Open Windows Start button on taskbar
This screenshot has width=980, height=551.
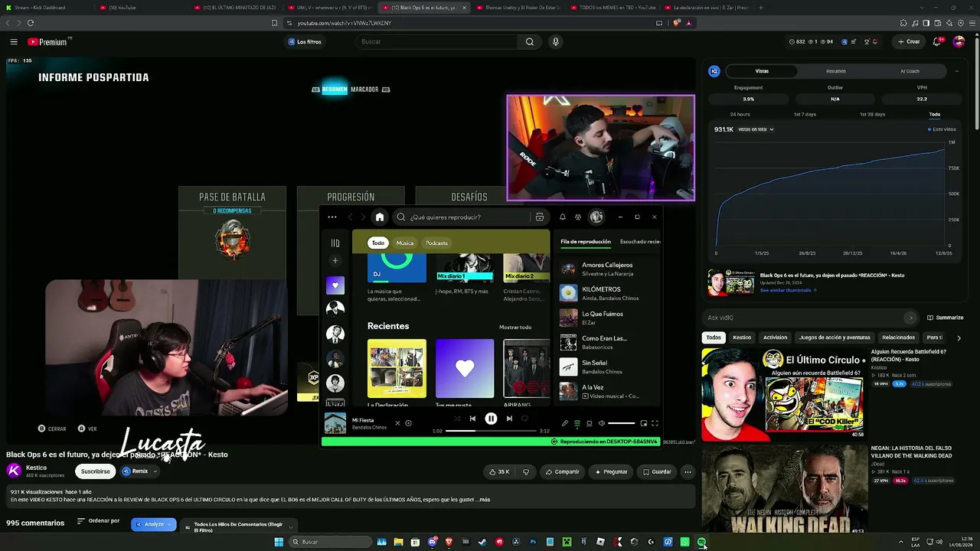(279, 542)
